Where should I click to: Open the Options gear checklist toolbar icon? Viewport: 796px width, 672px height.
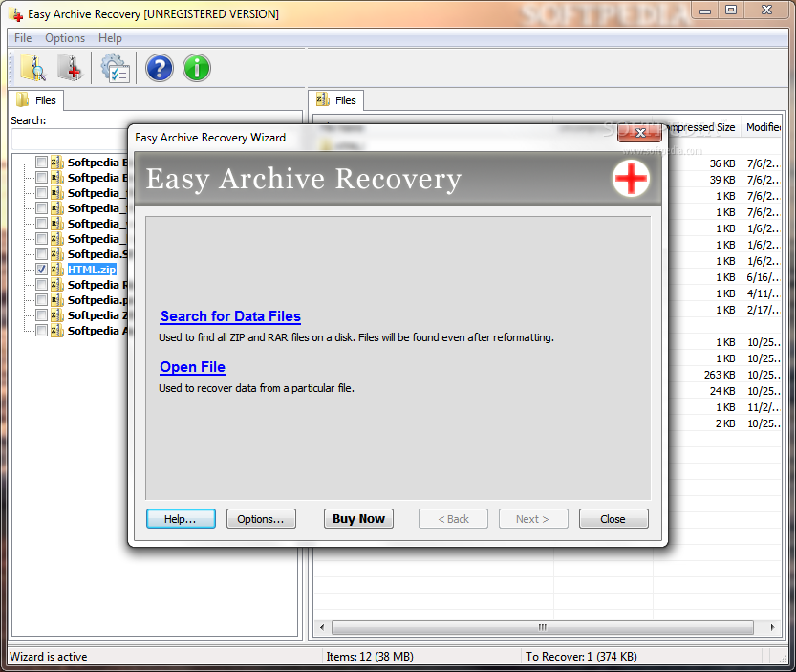(x=116, y=68)
